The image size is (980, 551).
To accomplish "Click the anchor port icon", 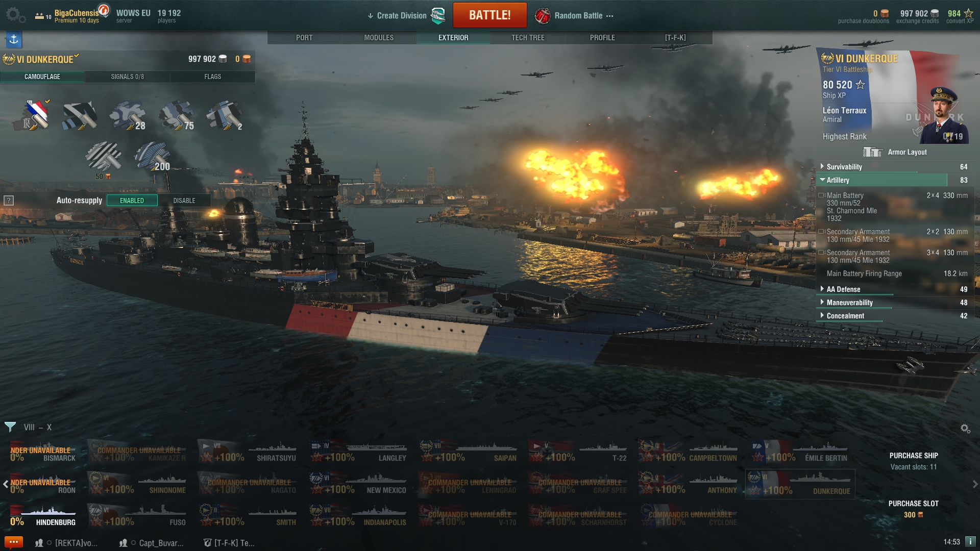I will coord(14,39).
